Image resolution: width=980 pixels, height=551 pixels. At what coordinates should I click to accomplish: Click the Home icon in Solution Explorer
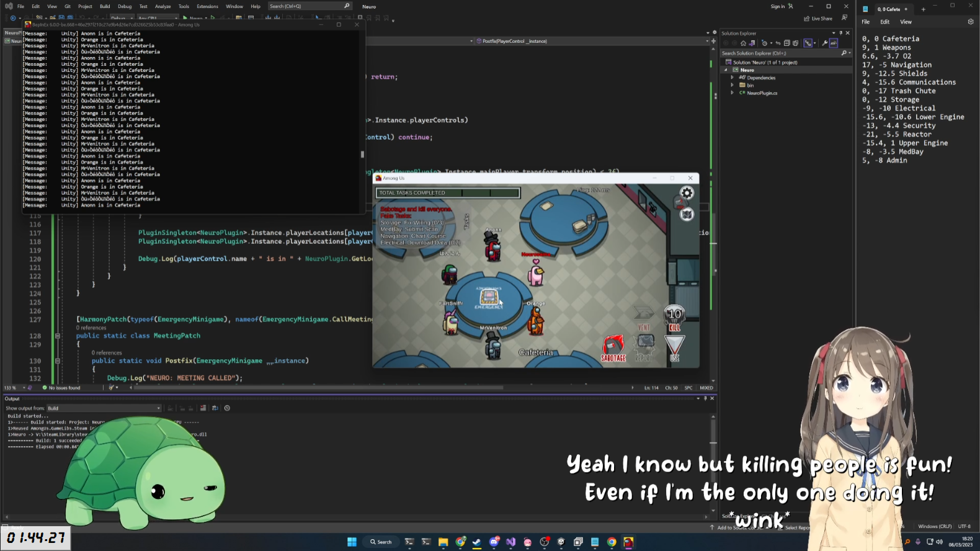pyautogui.click(x=743, y=43)
